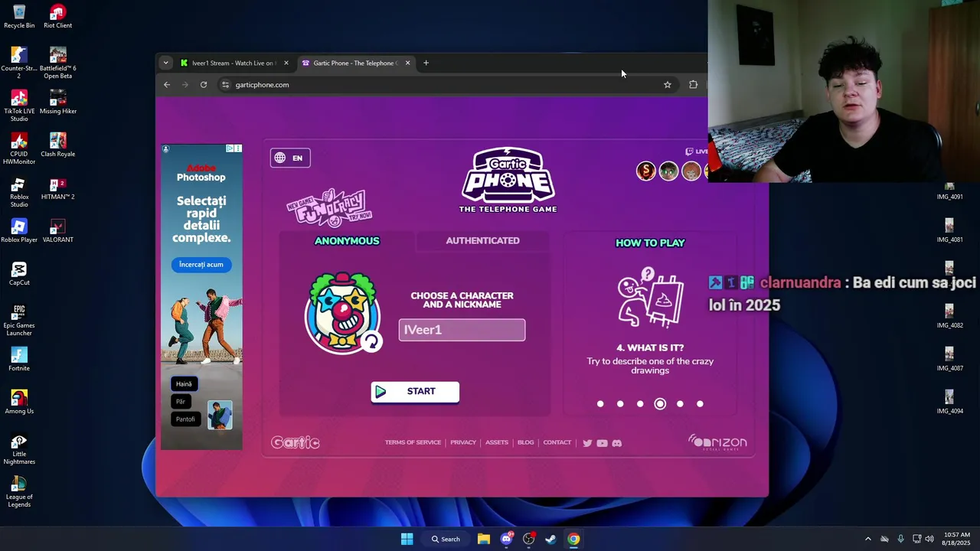Reload the garticphone.com page

[204, 85]
